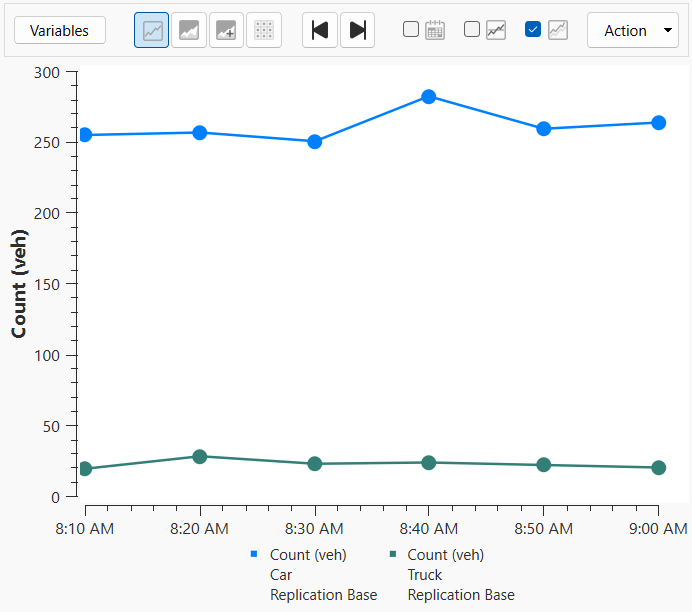Select the Car data point at 8:40 AM
692x612 pixels.
pyautogui.click(x=428, y=97)
